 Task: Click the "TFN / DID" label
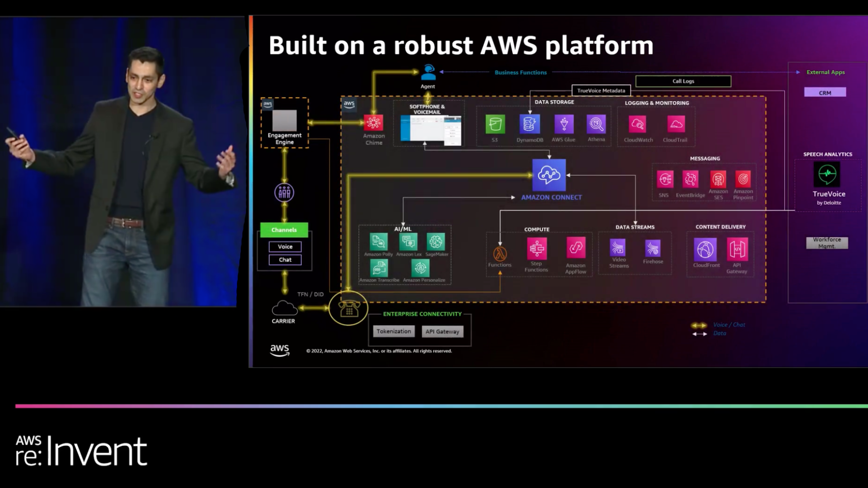pos(310,294)
